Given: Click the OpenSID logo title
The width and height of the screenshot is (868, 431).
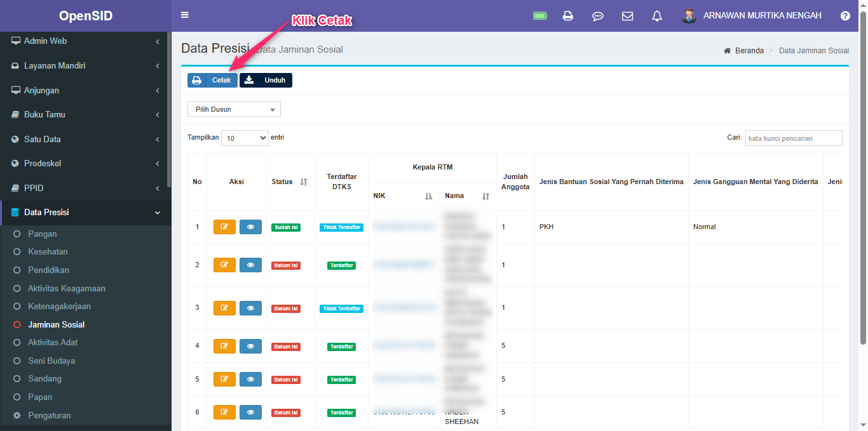Looking at the screenshot, I should tap(86, 16).
